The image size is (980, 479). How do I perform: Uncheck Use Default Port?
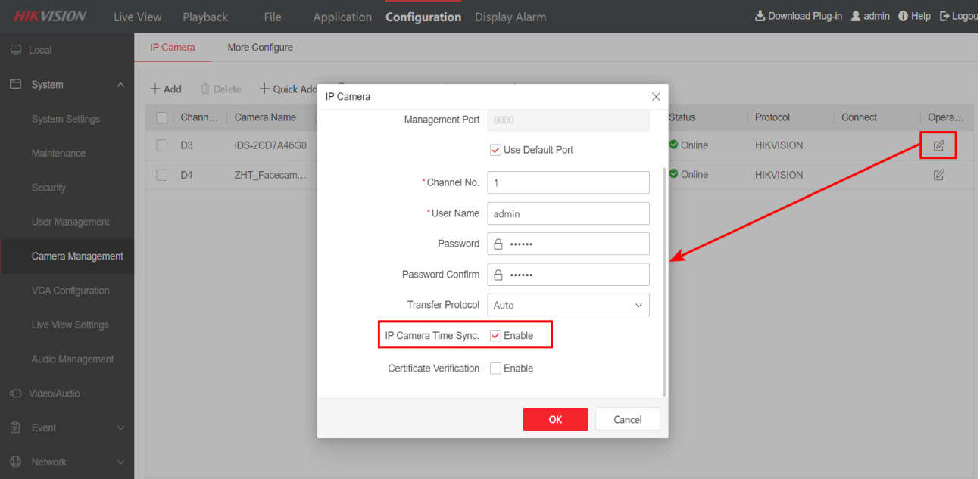(x=496, y=150)
